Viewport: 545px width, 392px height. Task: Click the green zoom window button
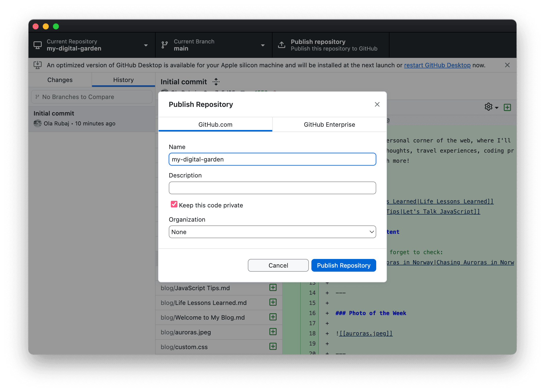(56, 26)
